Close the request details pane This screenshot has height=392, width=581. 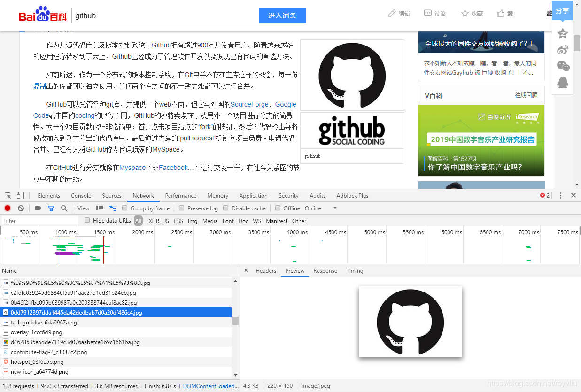click(x=246, y=271)
